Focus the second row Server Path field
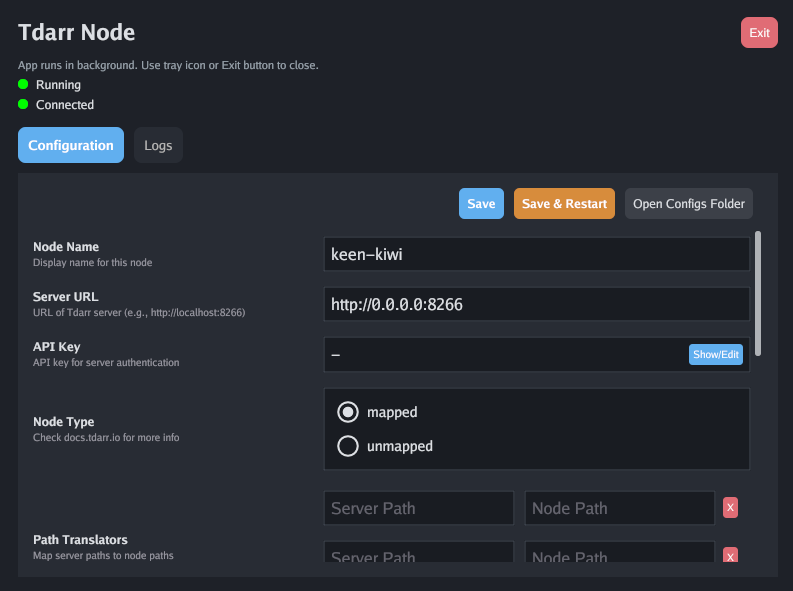The image size is (793, 591). pos(418,557)
